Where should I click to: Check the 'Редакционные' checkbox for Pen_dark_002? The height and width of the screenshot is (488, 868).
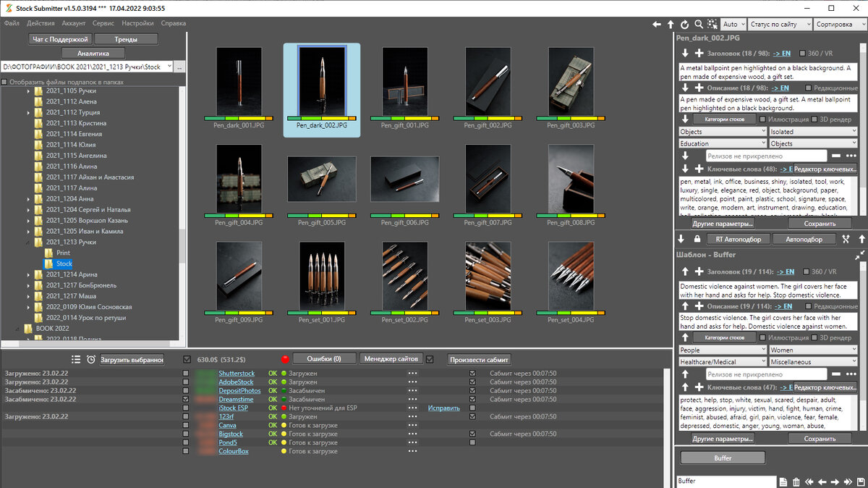tap(808, 88)
